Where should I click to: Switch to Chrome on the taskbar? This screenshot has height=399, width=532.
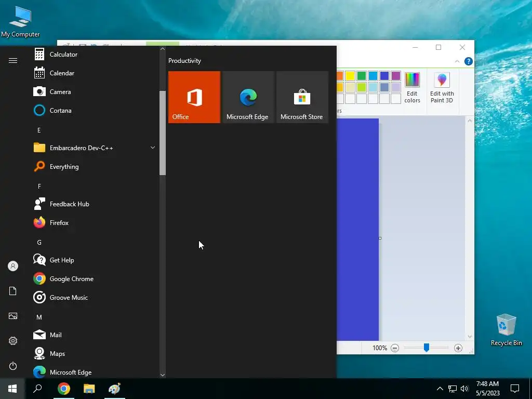point(64,389)
